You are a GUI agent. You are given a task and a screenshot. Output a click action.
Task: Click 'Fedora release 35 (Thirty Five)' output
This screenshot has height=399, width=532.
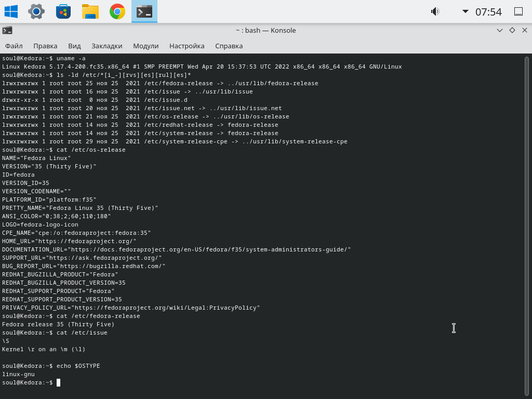58,324
